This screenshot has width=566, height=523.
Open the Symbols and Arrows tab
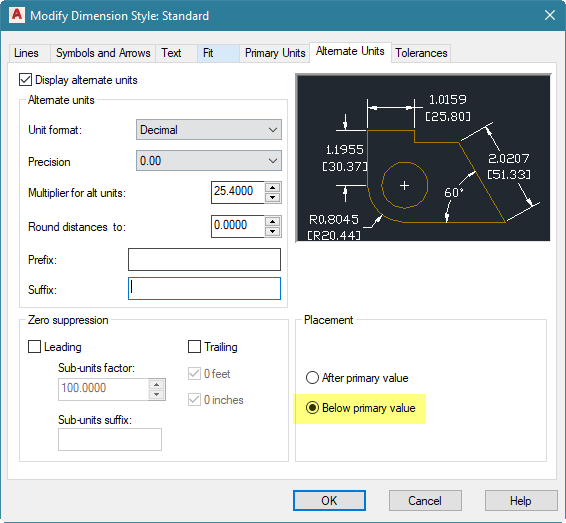(103, 53)
